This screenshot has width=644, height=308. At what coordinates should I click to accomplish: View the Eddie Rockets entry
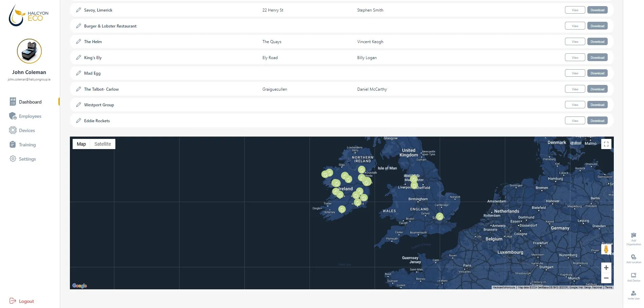[575, 121]
